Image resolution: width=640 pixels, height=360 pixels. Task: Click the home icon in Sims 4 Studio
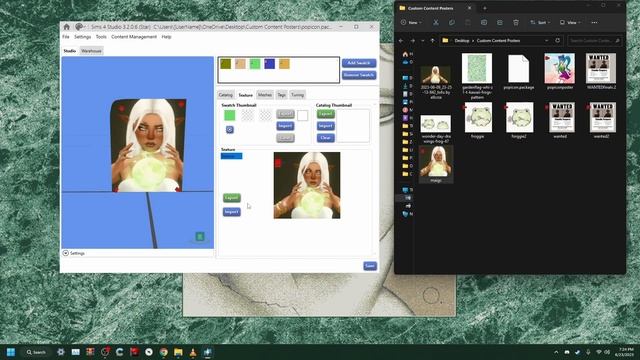click(x=67, y=27)
